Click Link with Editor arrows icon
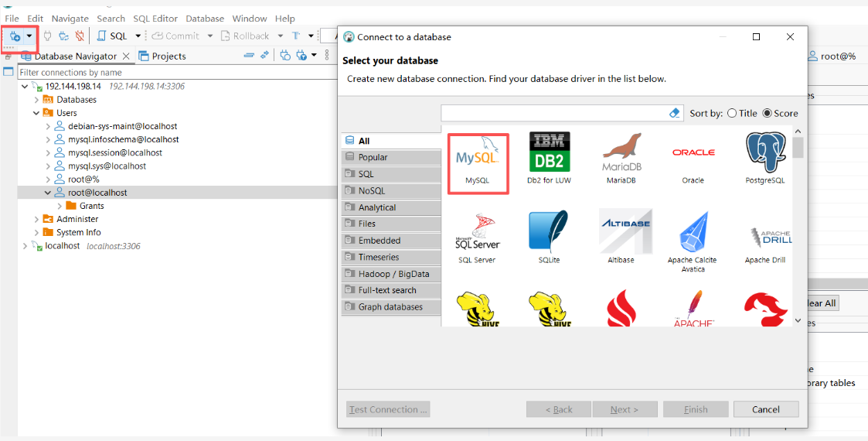868x441 pixels. point(264,56)
